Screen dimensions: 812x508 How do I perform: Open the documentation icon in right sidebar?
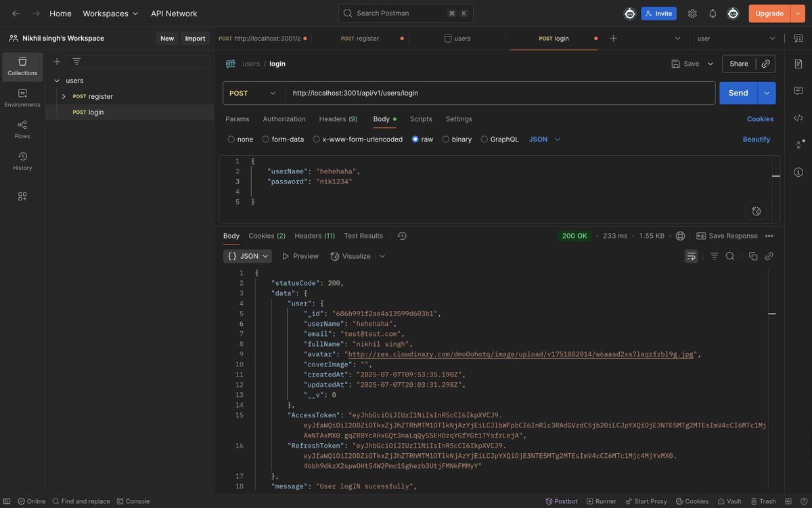[x=798, y=64]
